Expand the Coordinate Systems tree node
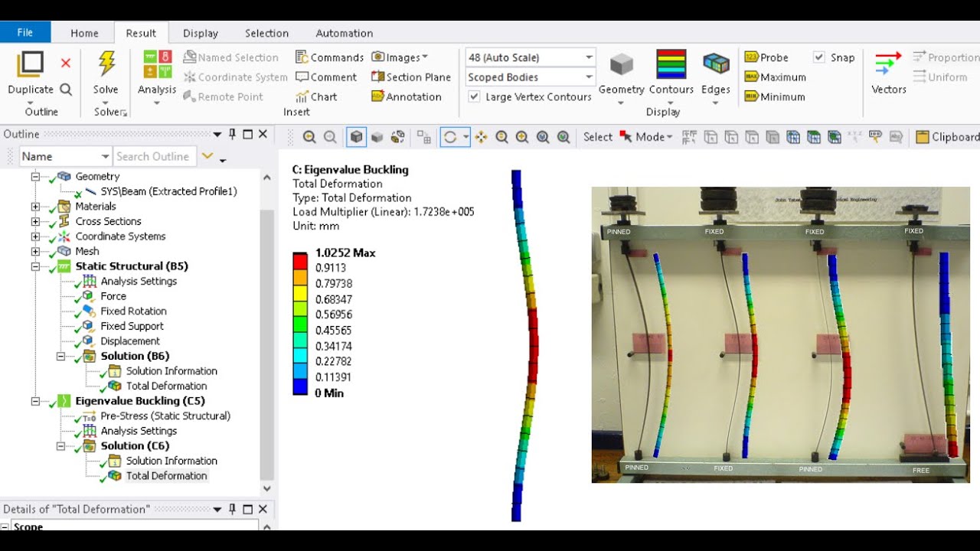 tap(35, 236)
